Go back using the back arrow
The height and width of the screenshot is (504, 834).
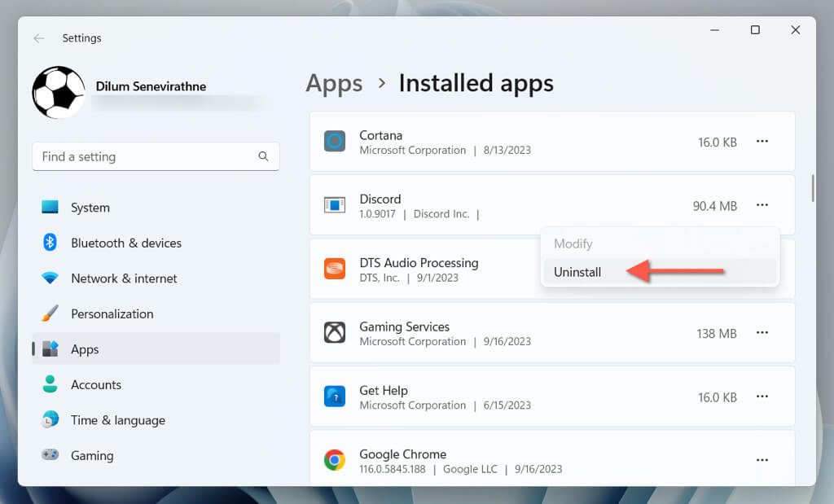tap(39, 38)
